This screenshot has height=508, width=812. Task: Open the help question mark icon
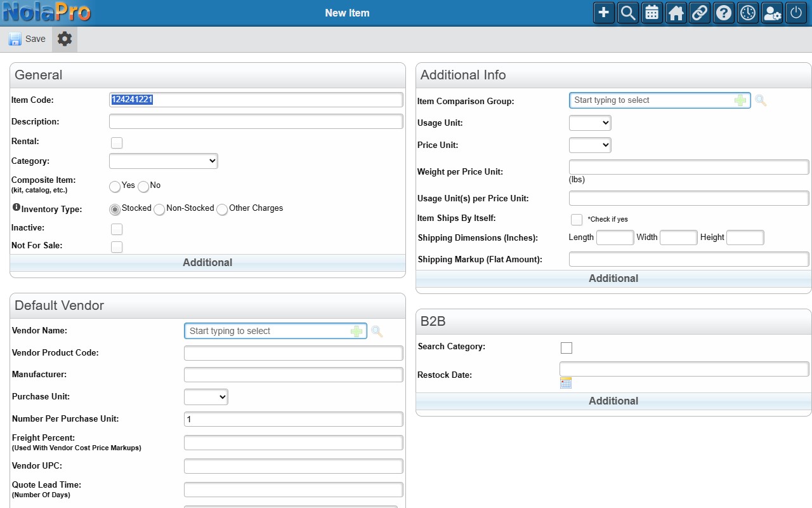click(724, 13)
